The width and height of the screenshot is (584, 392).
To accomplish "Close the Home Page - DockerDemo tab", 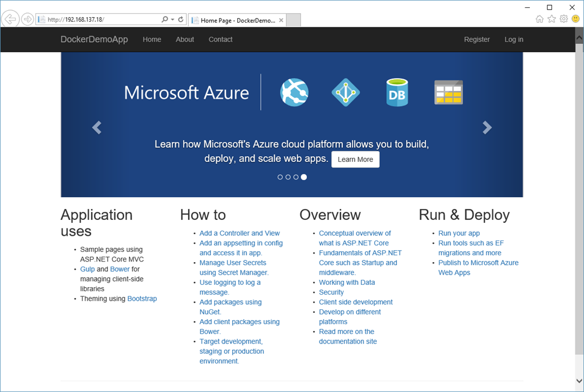I will 281,20.
